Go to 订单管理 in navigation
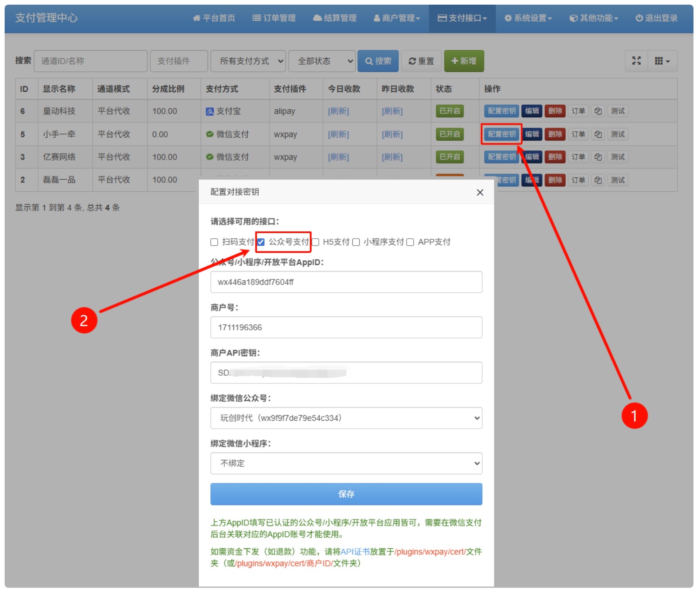This screenshot has width=700, height=593. 274,18
